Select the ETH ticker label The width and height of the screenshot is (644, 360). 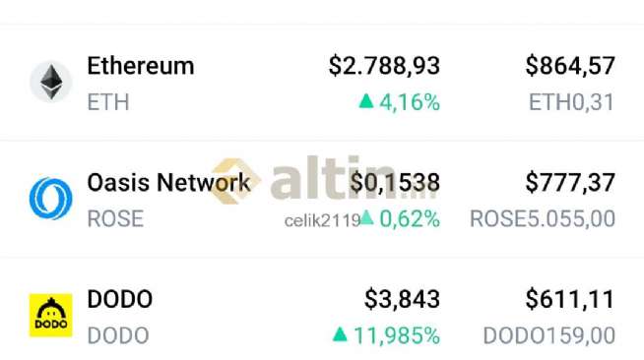coord(108,102)
